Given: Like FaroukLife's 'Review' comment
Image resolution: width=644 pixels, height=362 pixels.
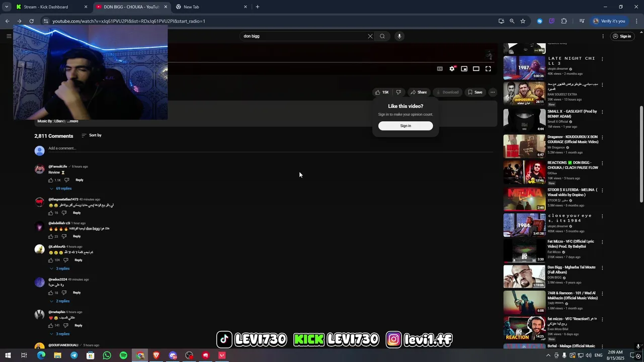Looking at the screenshot, I should pyautogui.click(x=50, y=180).
